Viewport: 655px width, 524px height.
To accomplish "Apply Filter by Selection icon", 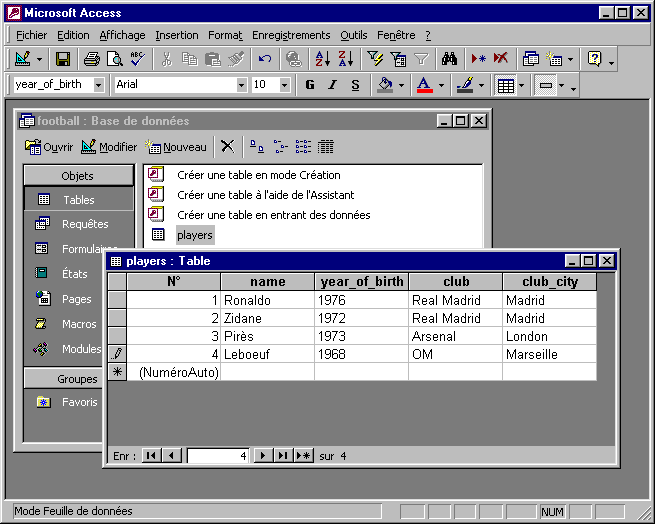I will pos(375,59).
